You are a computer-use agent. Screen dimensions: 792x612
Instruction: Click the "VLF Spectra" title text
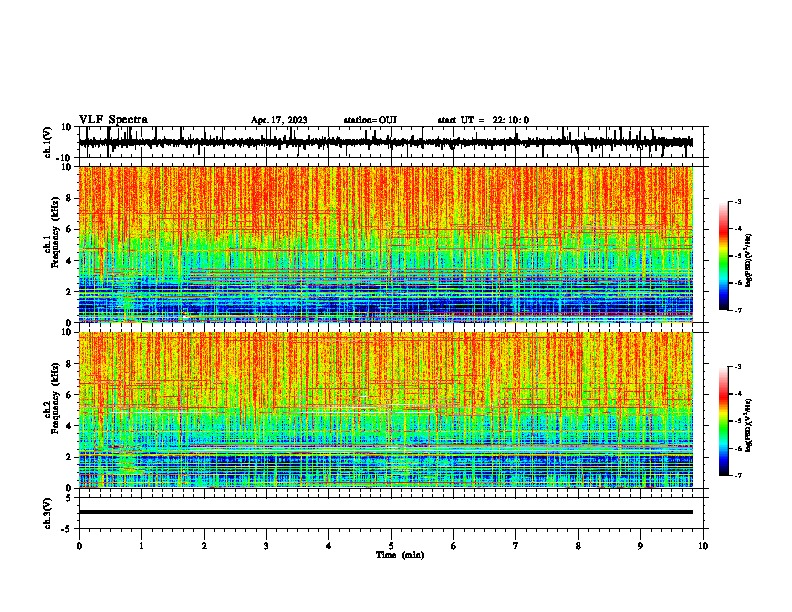click(113, 120)
